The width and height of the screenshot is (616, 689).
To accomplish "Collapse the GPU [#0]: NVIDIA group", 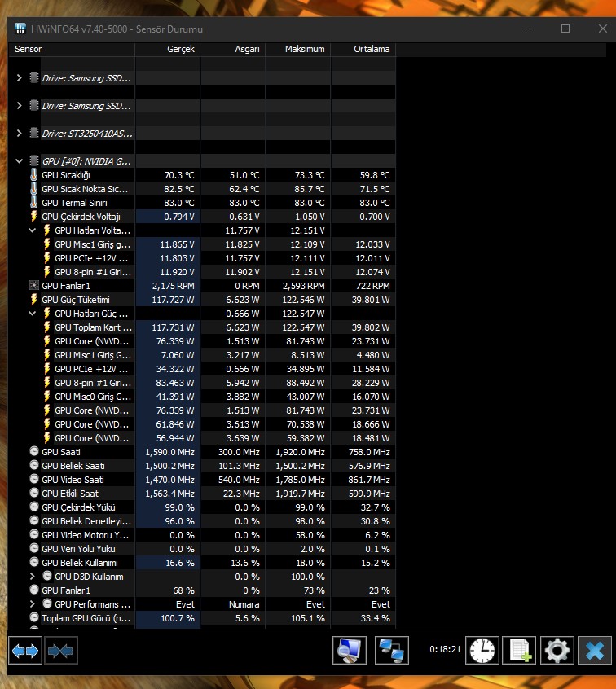I will pyautogui.click(x=19, y=160).
